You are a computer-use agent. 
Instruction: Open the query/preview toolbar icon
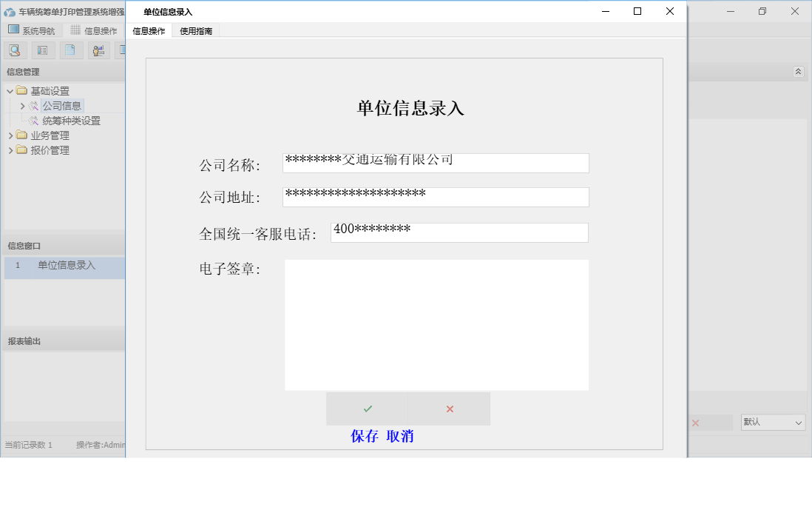15,50
